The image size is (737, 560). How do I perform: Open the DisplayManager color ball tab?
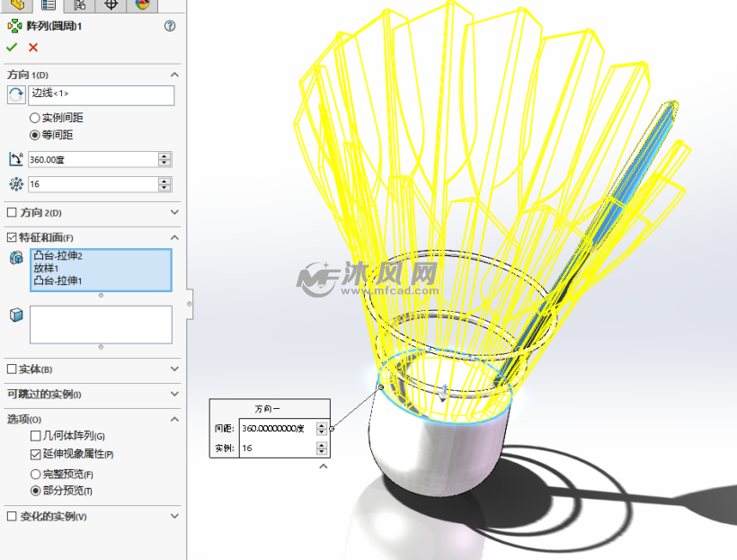tap(142, 5)
